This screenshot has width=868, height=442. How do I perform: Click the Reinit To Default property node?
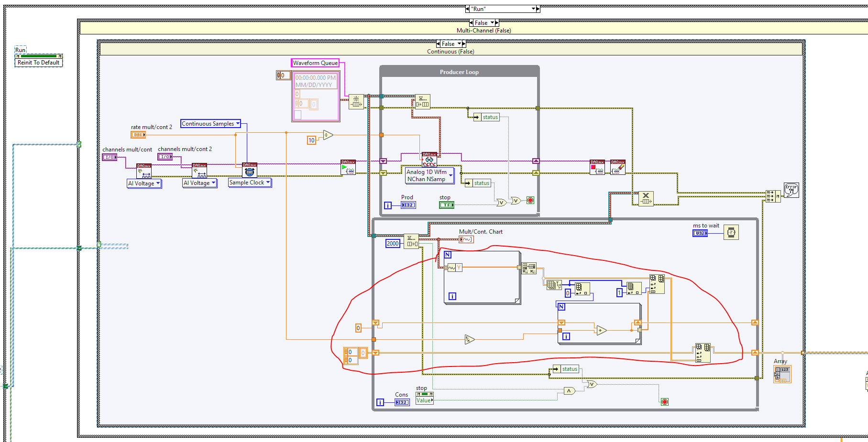39,63
